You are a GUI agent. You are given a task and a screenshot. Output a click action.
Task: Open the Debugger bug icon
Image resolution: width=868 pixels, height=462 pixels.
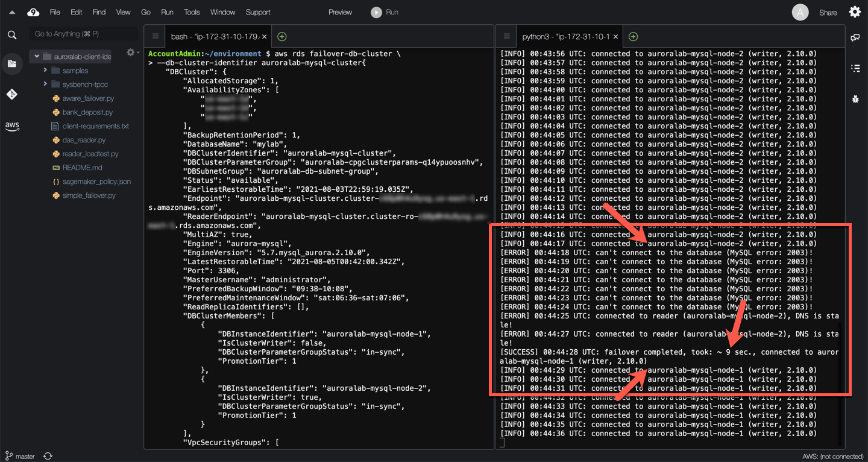[855, 98]
